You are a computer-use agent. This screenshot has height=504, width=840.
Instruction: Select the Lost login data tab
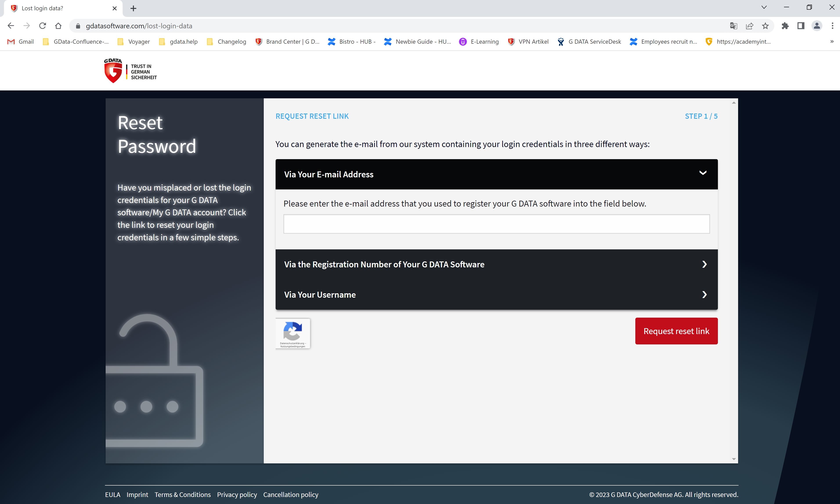point(63,8)
